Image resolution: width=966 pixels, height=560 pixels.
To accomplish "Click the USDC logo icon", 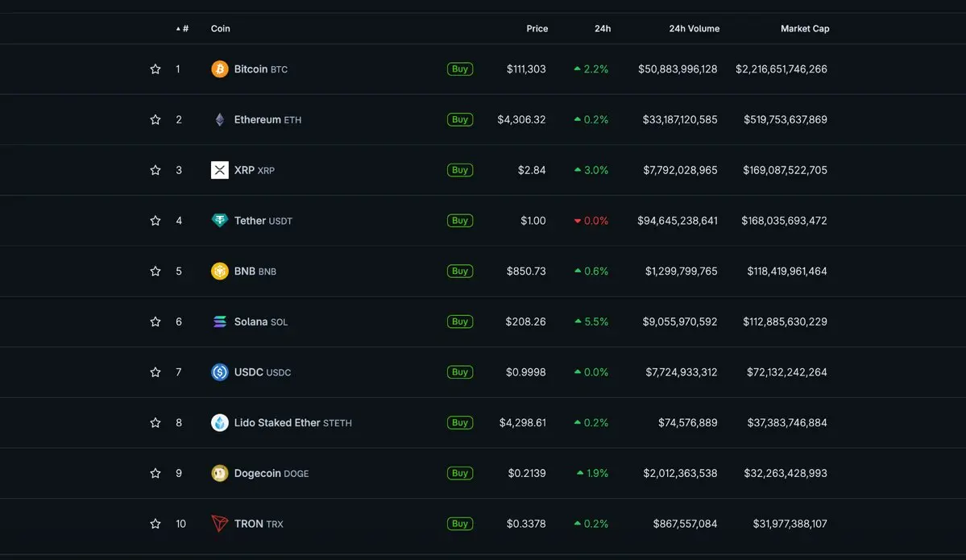I will 219,372.
